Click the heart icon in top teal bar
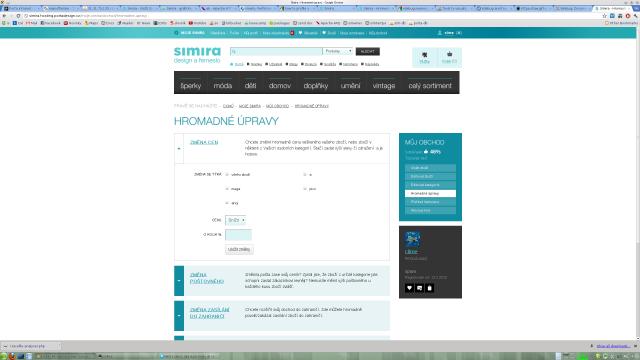The height and width of the screenshot is (360, 640). [x=300, y=33]
